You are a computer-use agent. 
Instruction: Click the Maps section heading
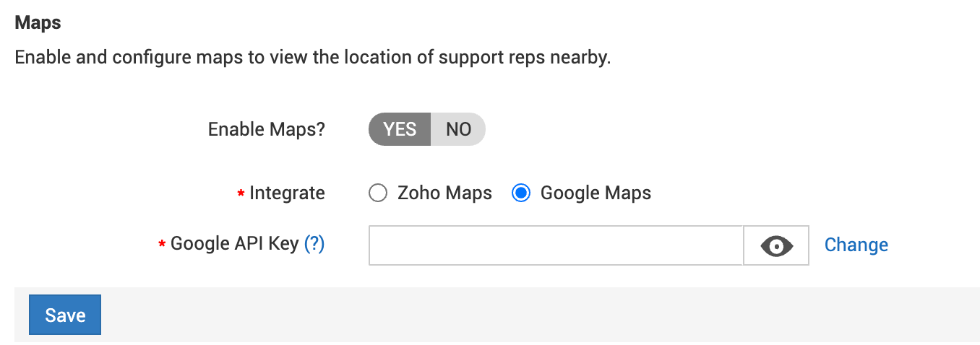[x=38, y=23]
